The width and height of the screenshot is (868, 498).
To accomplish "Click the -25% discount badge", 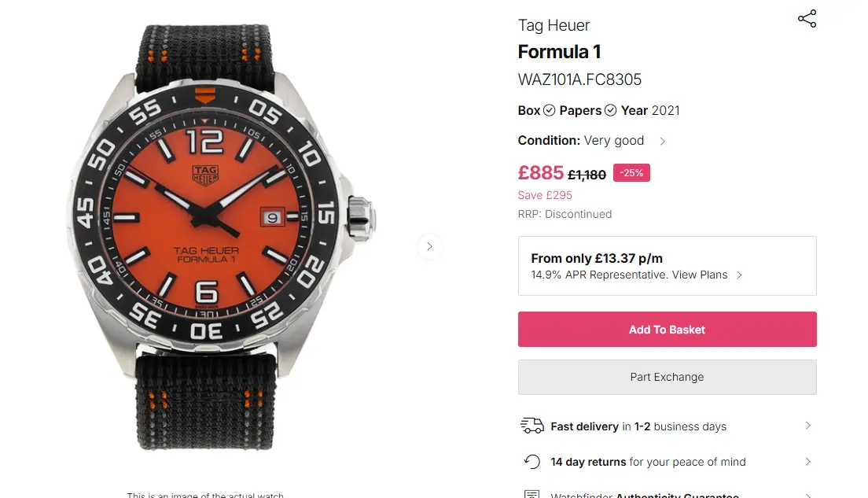I will click(x=632, y=173).
